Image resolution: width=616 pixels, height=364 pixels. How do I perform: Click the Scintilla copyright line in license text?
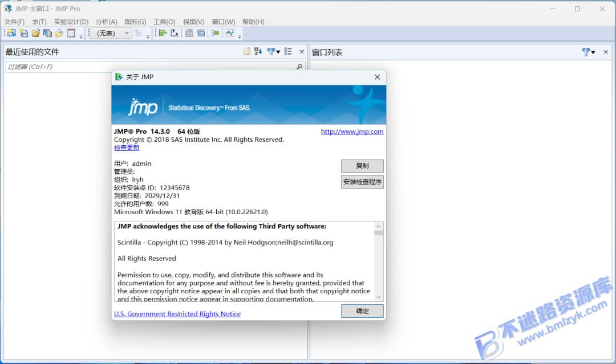225,243
